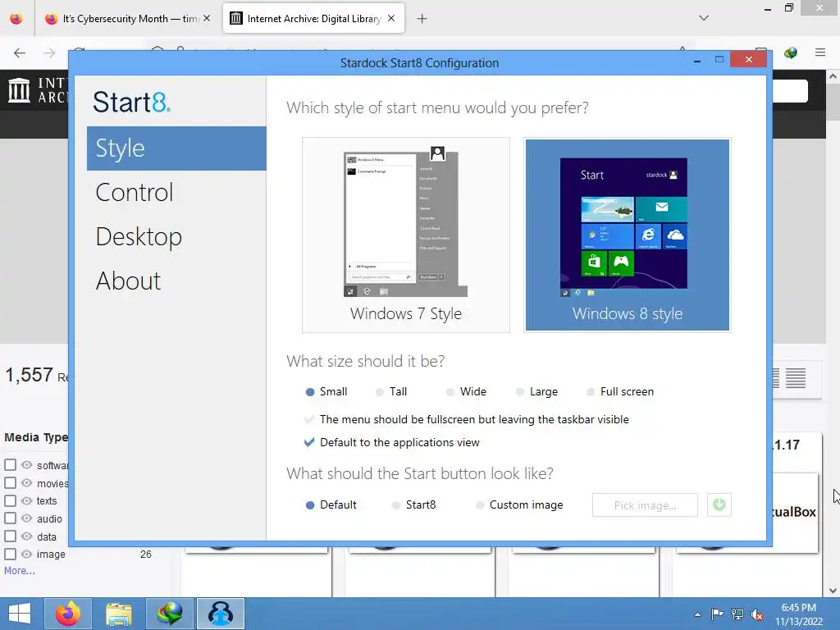Minimize the Start8 Configuration window
840x630 pixels.
tap(697, 60)
